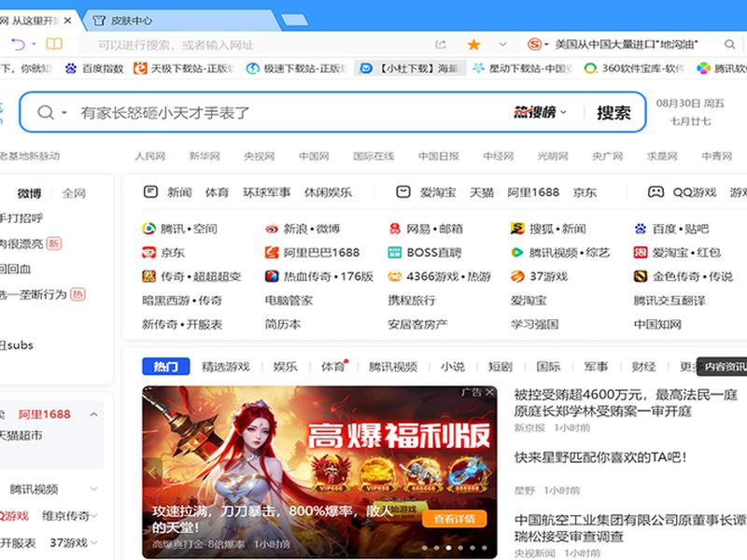
Task: Open the 天极下载站 bookmark
Action: tap(184, 68)
